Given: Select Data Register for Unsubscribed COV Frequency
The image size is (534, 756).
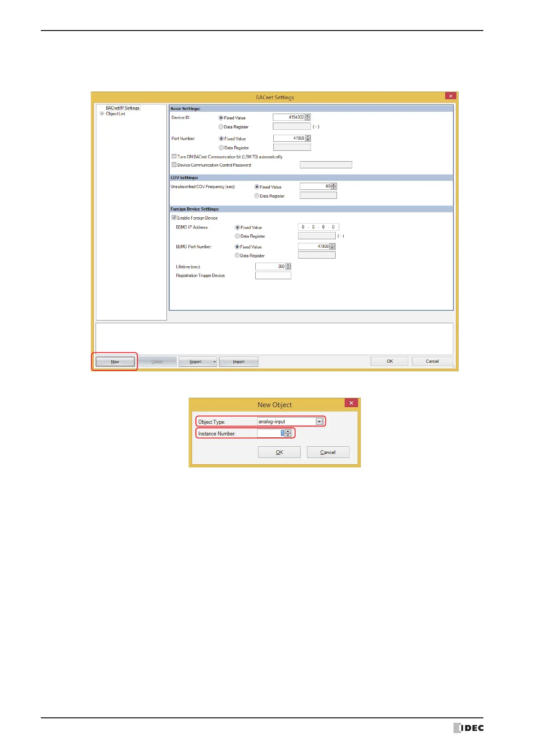Looking at the screenshot, I should coord(257,196).
